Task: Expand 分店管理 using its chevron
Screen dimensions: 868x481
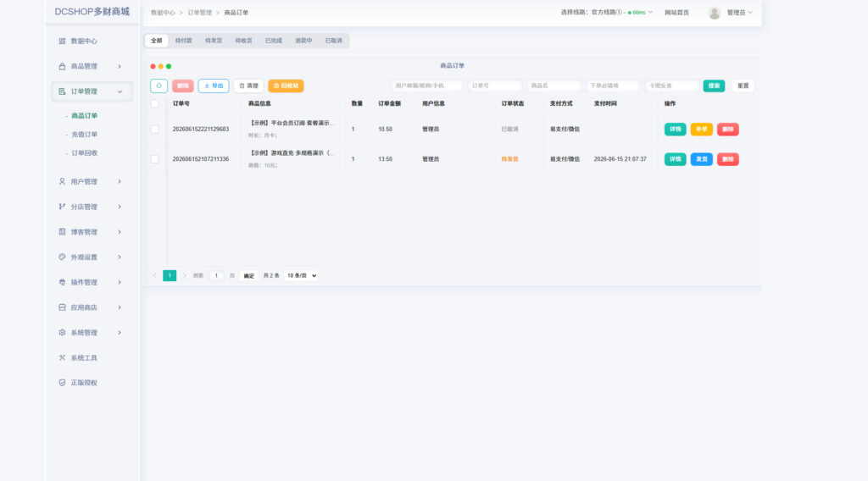Action: pyautogui.click(x=120, y=207)
